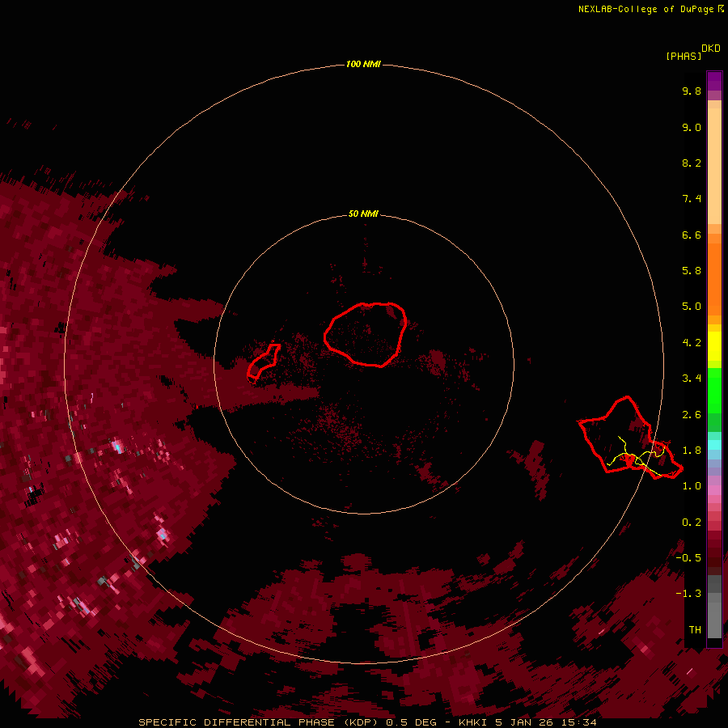
Task: Click the 8.2 legend value
Action: [x=692, y=163]
